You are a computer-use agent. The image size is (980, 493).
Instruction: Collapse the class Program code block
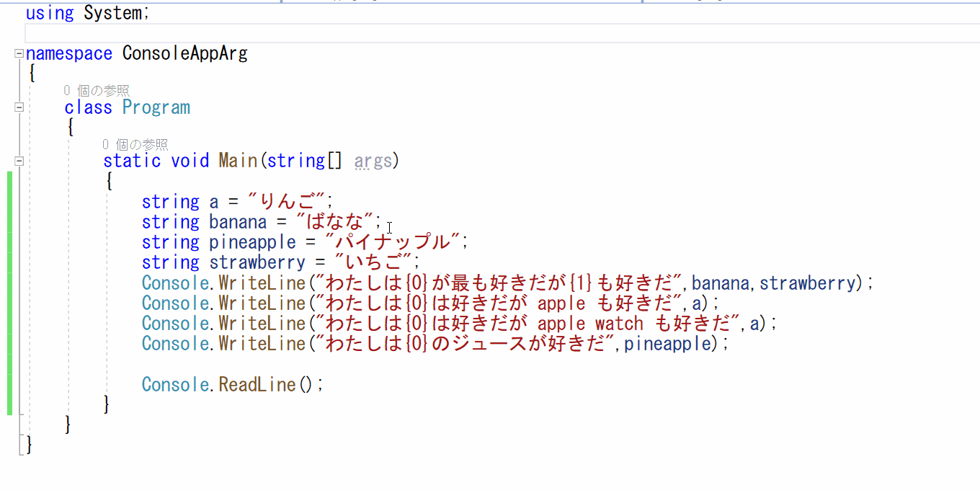click(x=19, y=107)
